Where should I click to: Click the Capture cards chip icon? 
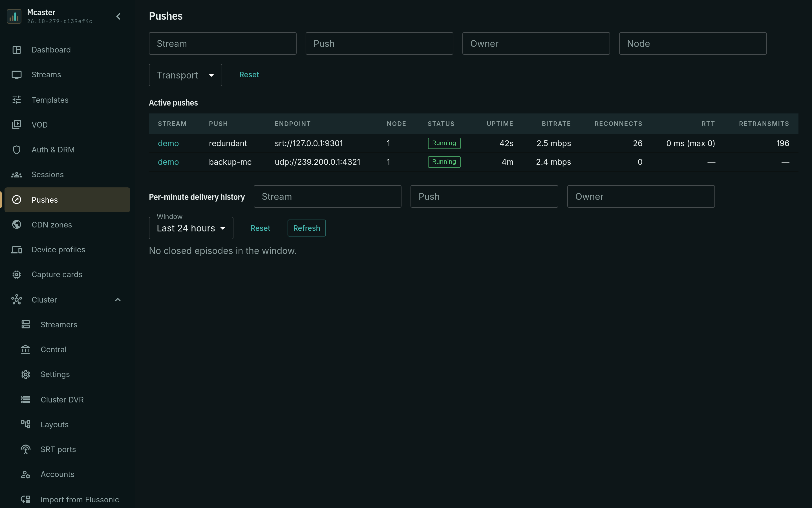[x=16, y=275]
